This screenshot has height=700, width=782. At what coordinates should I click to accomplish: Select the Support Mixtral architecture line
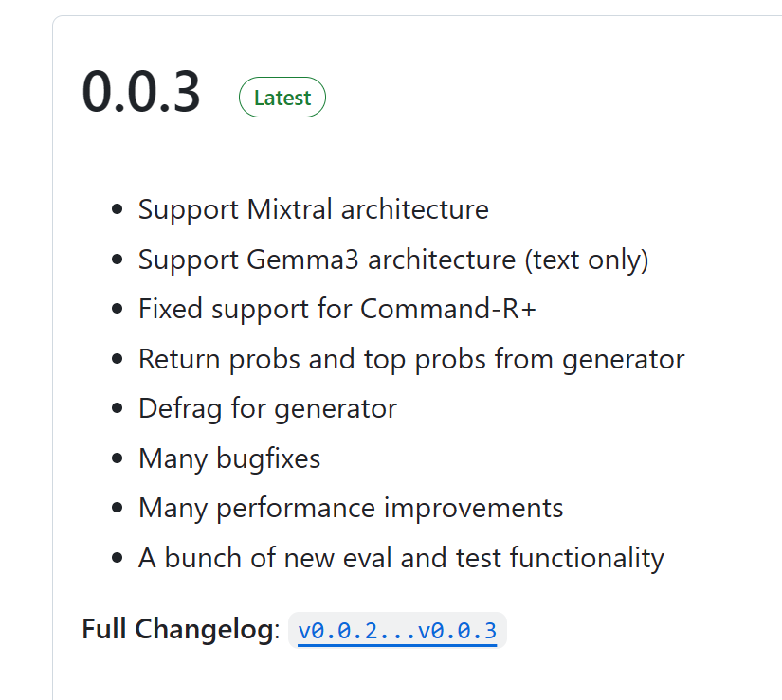[x=313, y=209]
